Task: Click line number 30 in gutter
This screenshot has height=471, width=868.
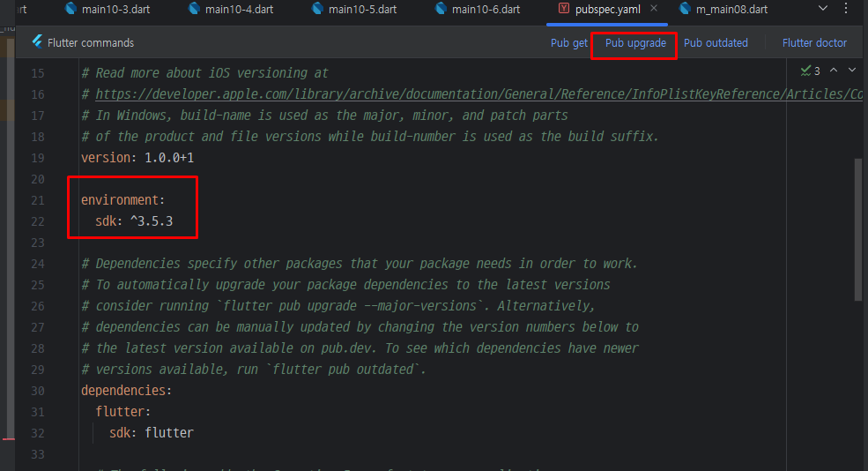Action: click(38, 391)
